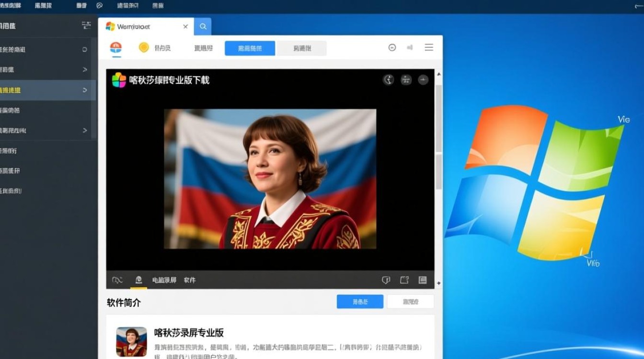
Task: Click the feedback bubble icon below the video
Action: [386, 280]
